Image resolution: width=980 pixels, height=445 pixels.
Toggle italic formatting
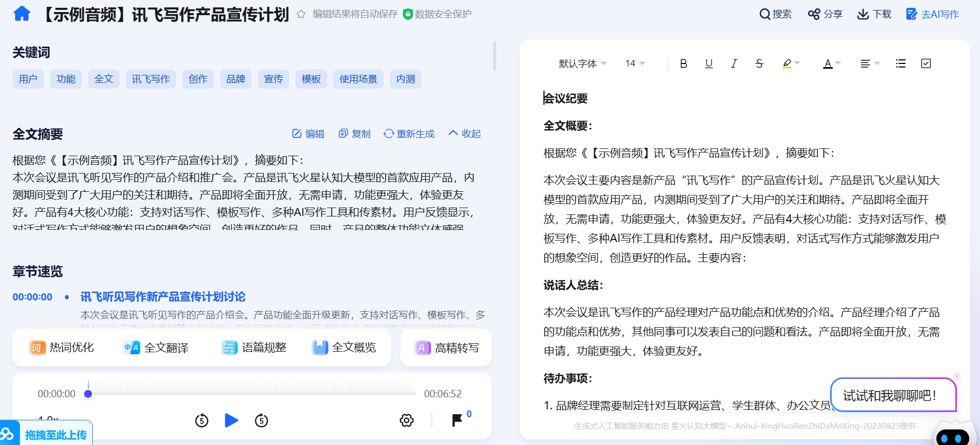point(734,63)
